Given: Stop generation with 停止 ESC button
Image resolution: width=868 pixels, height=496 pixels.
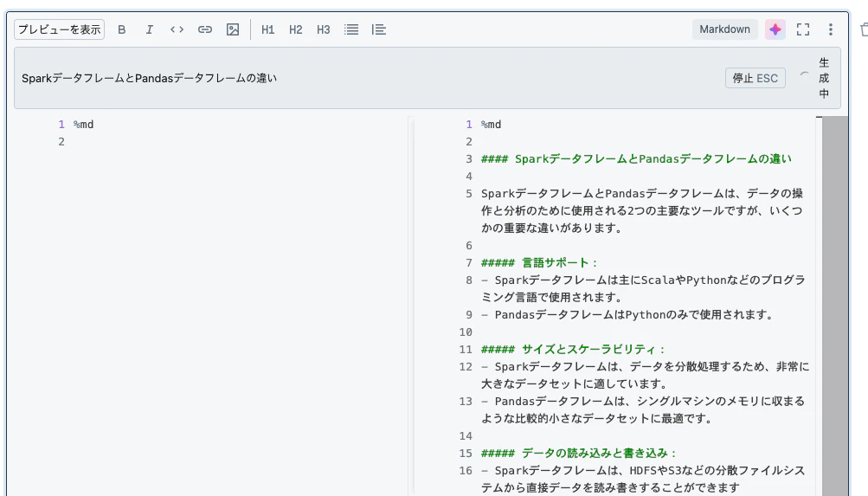Looking at the screenshot, I should click(755, 78).
